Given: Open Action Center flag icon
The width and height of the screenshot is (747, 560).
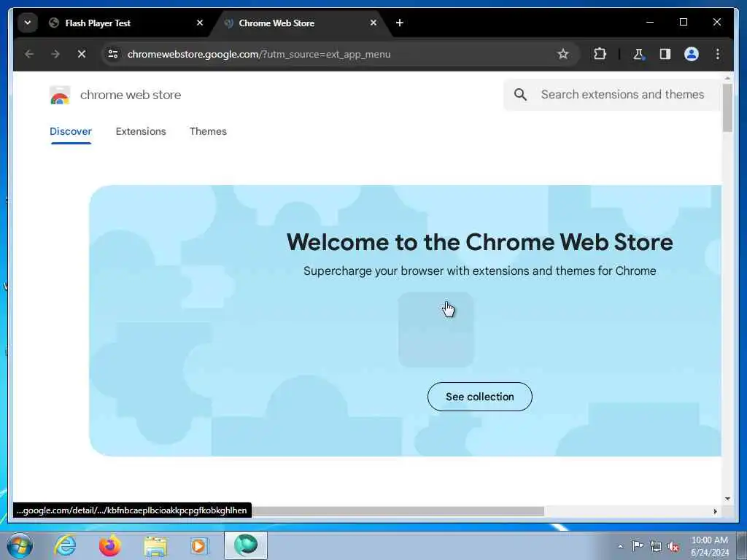Looking at the screenshot, I should [x=638, y=545].
